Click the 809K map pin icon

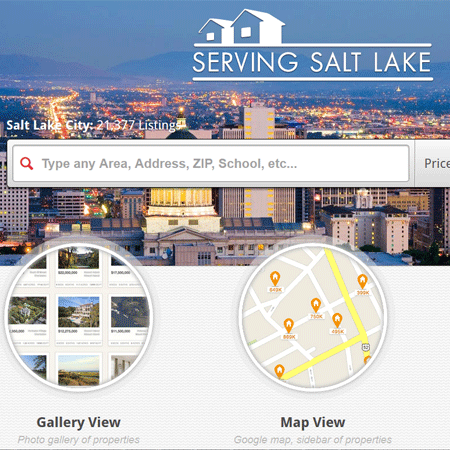click(x=288, y=326)
